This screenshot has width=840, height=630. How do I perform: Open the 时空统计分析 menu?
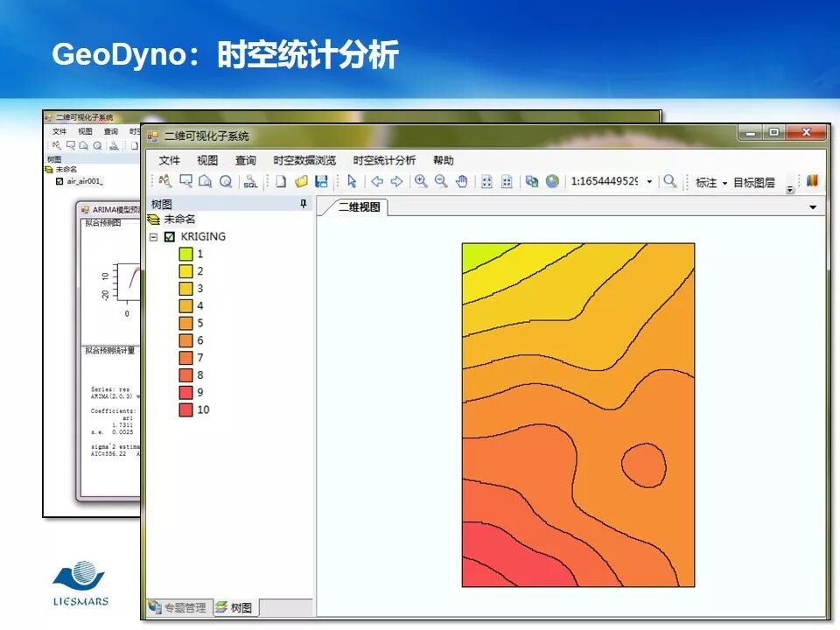tap(384, 160)
